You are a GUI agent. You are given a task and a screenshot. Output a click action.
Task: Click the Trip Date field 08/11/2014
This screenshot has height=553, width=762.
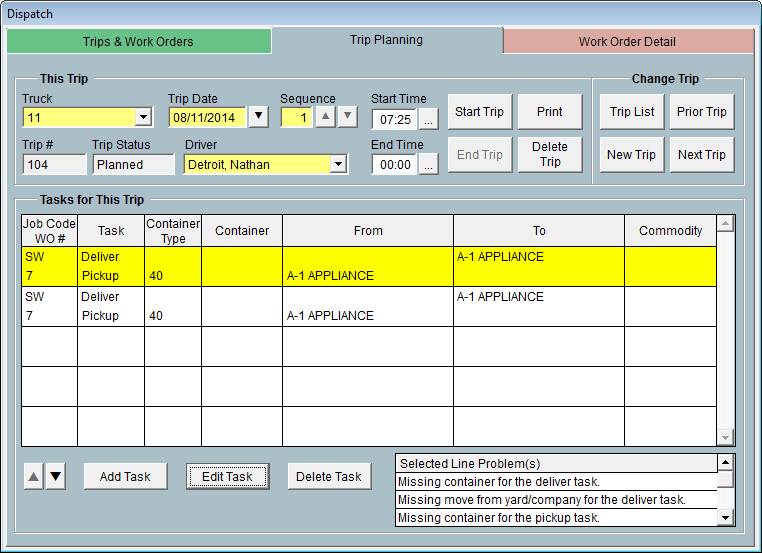coord(208,117)
